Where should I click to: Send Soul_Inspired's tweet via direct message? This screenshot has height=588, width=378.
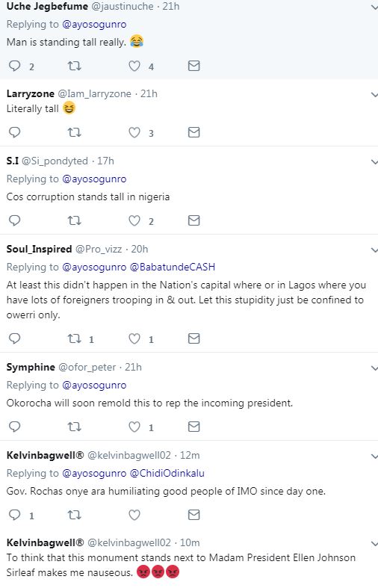coord(193,338)
